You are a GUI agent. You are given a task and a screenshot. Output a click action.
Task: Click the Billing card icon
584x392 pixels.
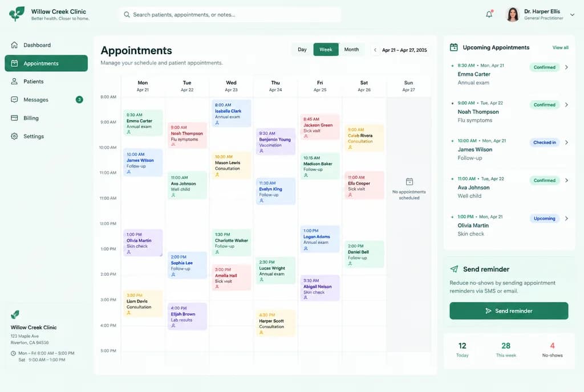[x=14, y=118]
